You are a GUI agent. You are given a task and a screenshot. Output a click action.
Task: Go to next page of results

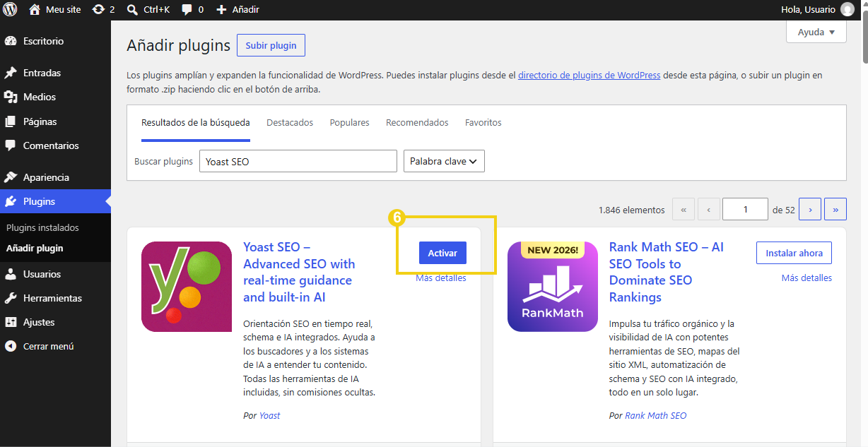pyautogui.click(x=810, y=210)
